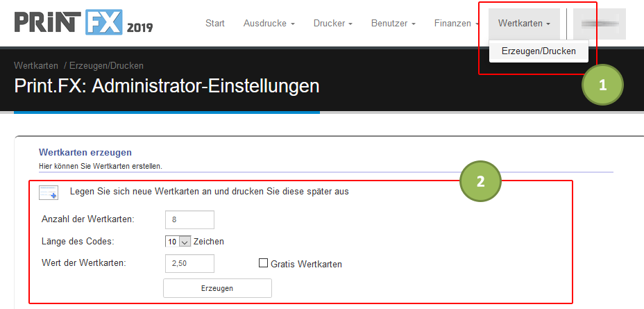
Task: Click the Wert der Wertkarten field
Action: (x=189, y=263)
